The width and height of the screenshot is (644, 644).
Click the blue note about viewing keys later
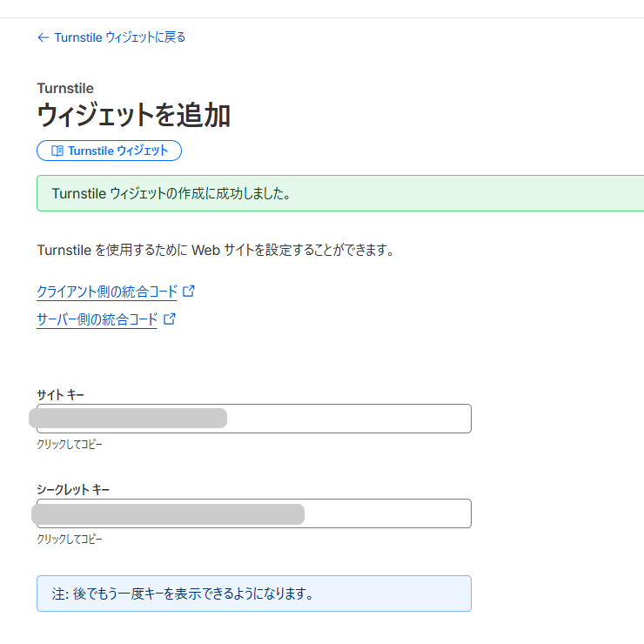tap(253, 594)
